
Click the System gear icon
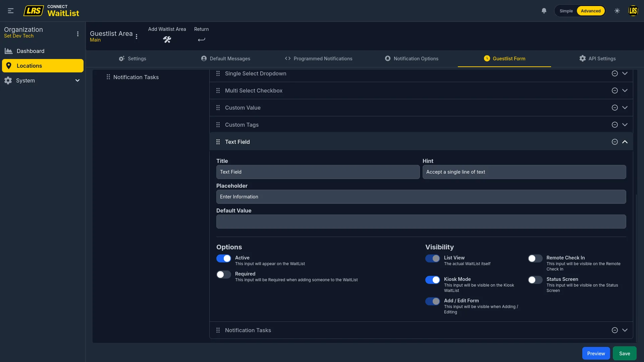click(8, 80)
